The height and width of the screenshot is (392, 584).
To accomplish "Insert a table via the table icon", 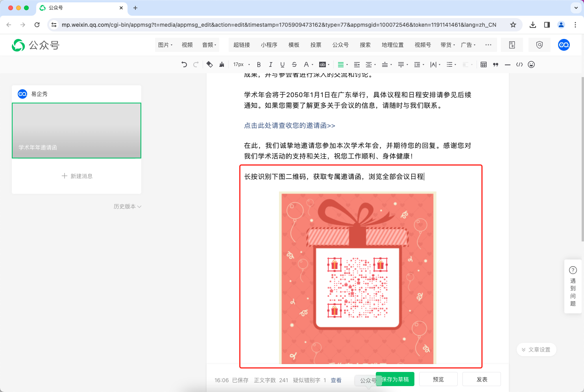I will 484,64.
